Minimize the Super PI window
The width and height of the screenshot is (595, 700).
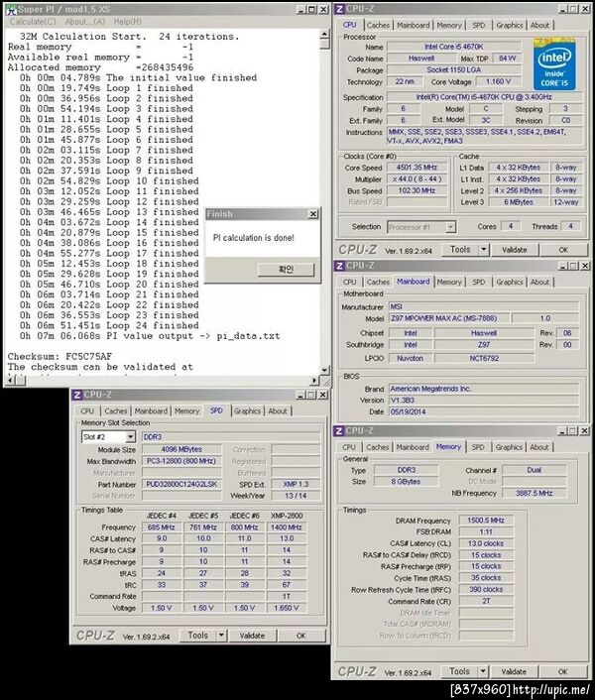point(301,9)
